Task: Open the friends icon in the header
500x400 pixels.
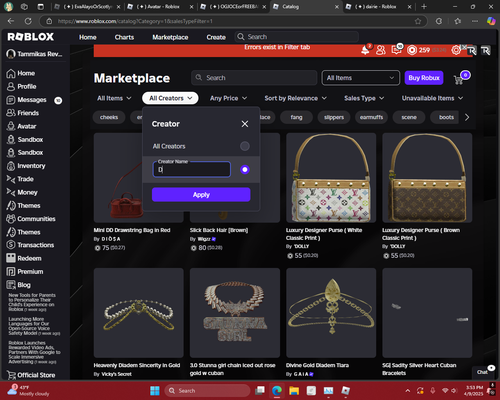Action: (x=380, y=50)
